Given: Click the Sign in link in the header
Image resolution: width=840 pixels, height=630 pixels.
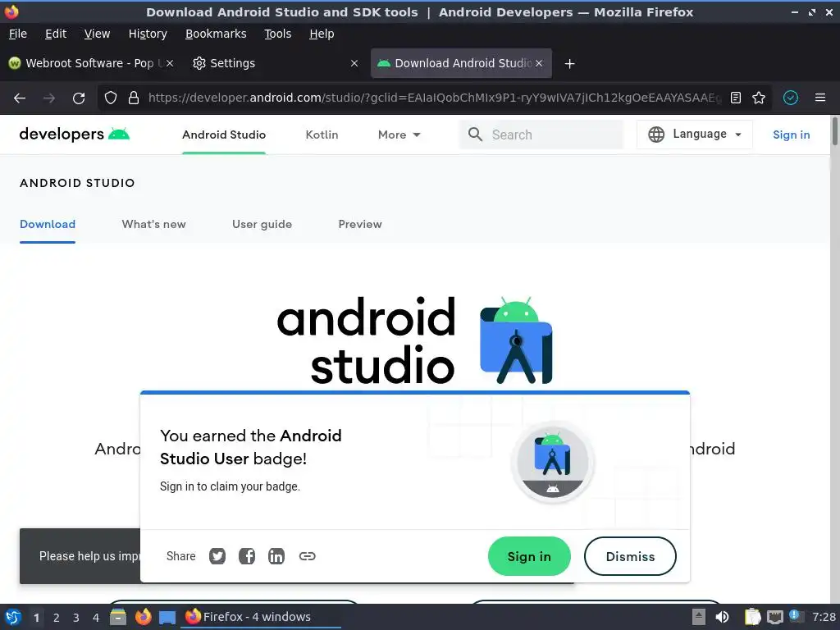Looking at the screenshot, I should [x=792, y=135].
